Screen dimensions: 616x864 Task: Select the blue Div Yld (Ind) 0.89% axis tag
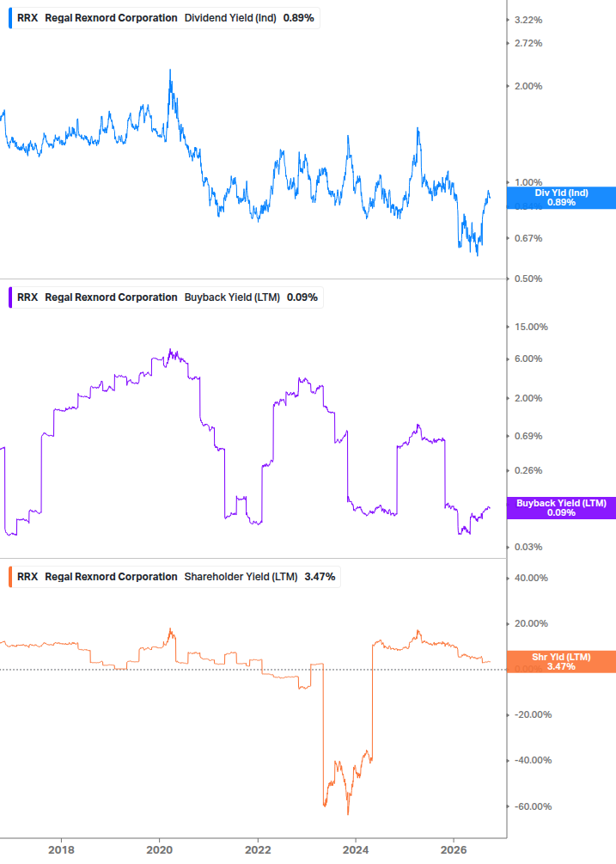[x=561, y=198]
